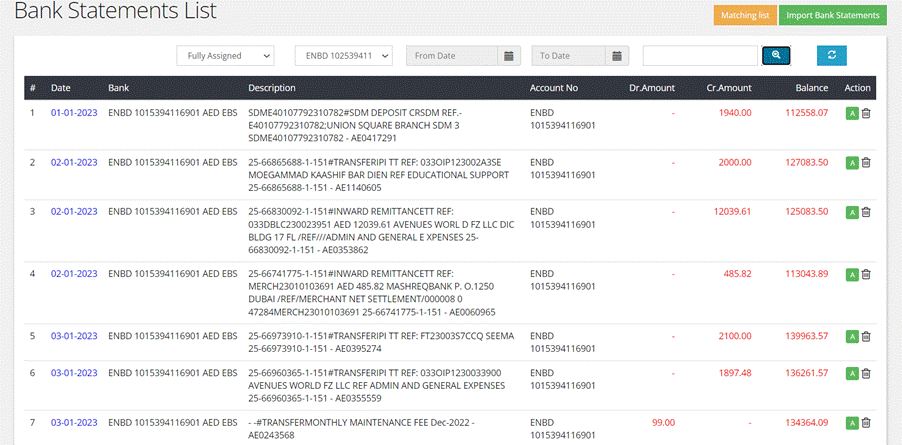Click the Matching list button
This screenshot has width=902, height=445.
pos(744,15)
